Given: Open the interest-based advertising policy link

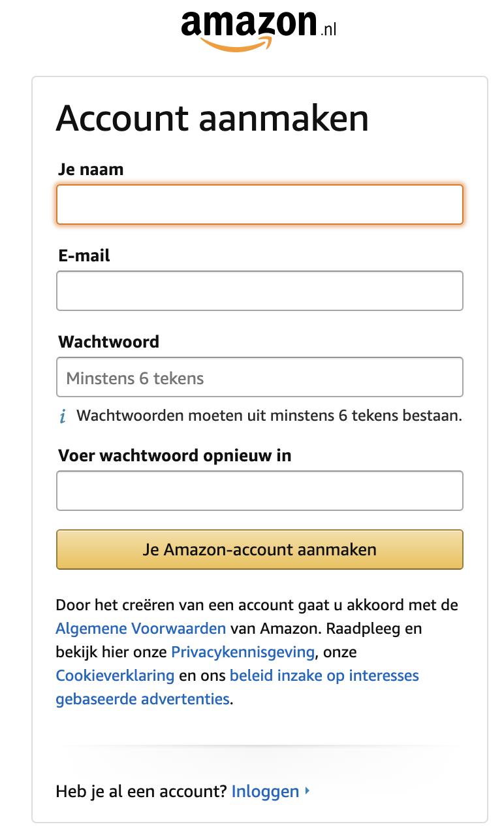Looking at the screenshot, I should click(324, 675).
